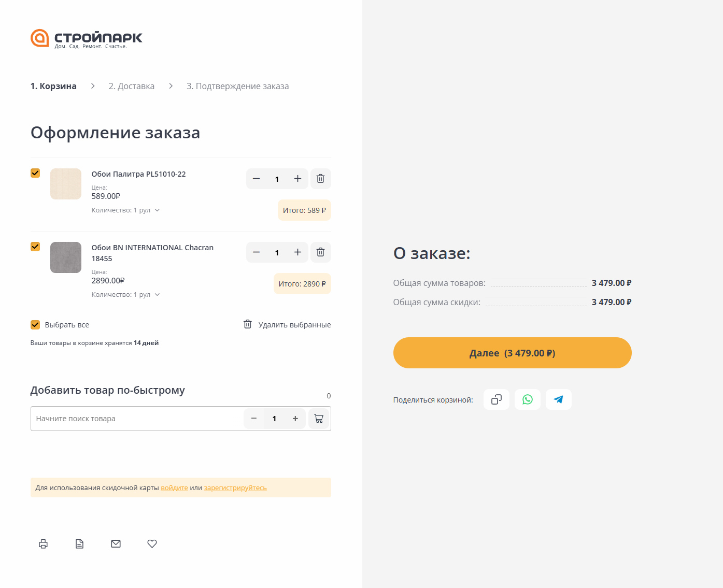
Task: Click the heart favorites icon
Action: (152, 543)
